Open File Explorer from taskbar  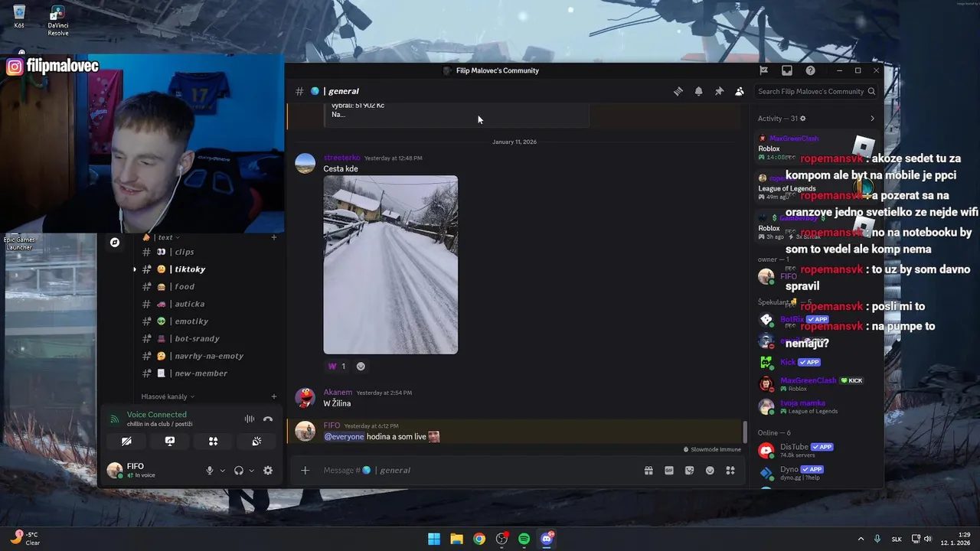456,539
